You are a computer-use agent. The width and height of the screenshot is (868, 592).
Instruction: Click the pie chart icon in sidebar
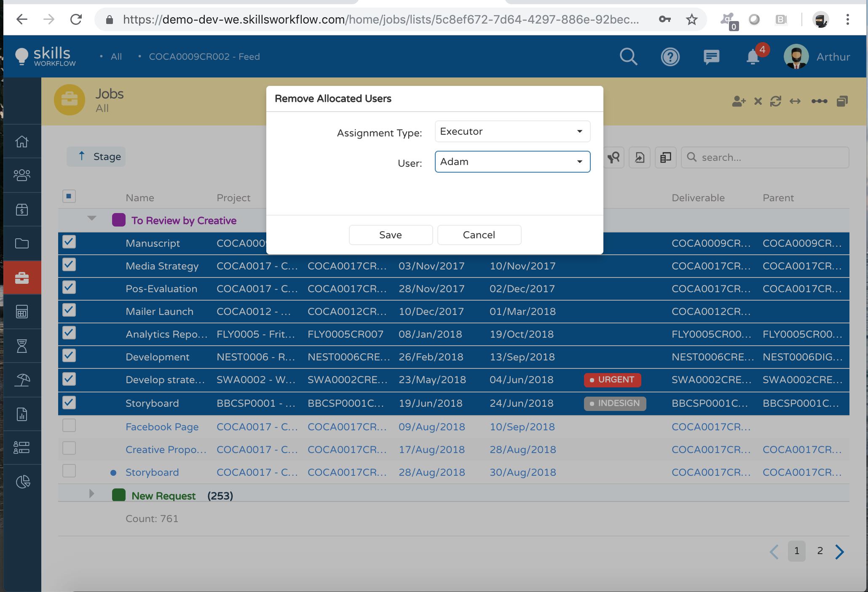[x=22, y=481]
